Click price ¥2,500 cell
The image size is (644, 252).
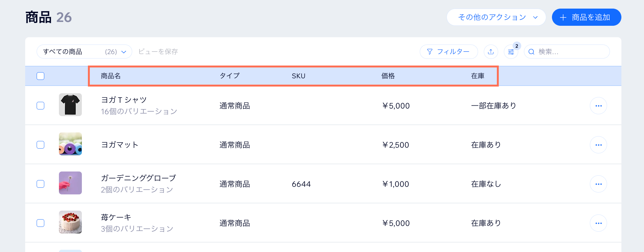(396, 145)
